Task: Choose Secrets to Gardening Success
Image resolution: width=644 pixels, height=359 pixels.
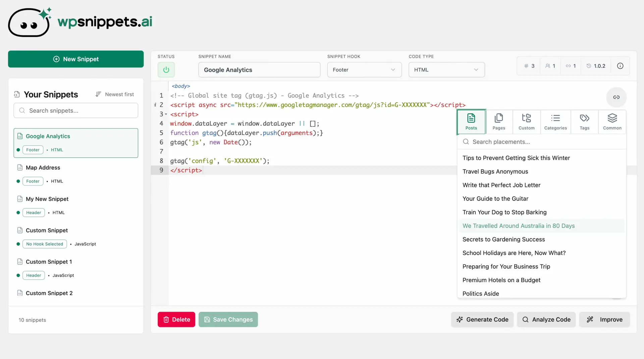Action: [541, 240]
